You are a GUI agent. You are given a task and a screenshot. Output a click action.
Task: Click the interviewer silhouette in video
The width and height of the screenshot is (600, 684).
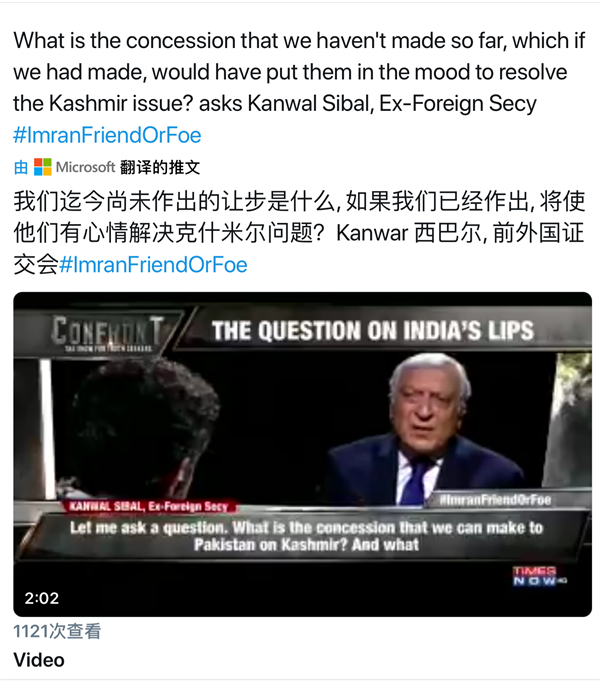point(140,430)
